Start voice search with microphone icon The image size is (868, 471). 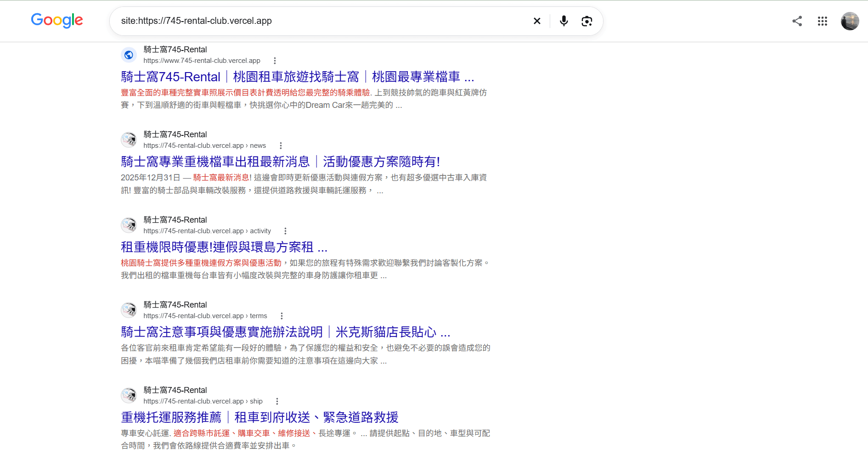(564, 21)
